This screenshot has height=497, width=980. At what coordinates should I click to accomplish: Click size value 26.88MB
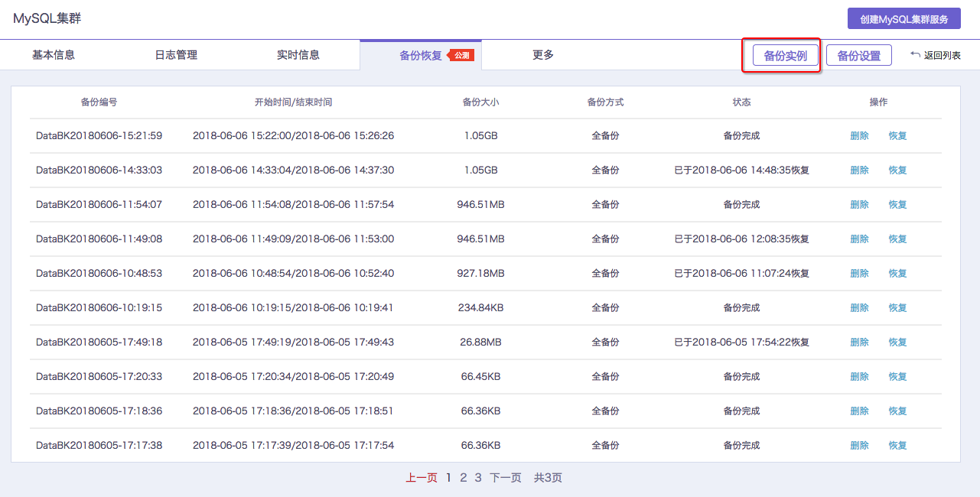click(481, 343)
